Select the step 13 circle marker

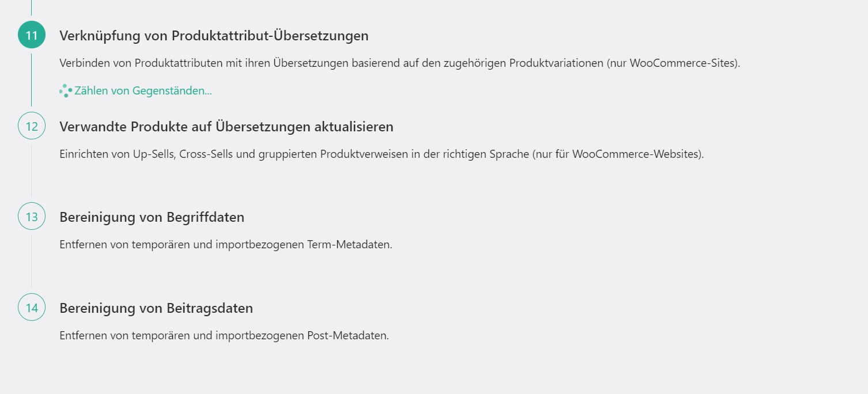32,217
